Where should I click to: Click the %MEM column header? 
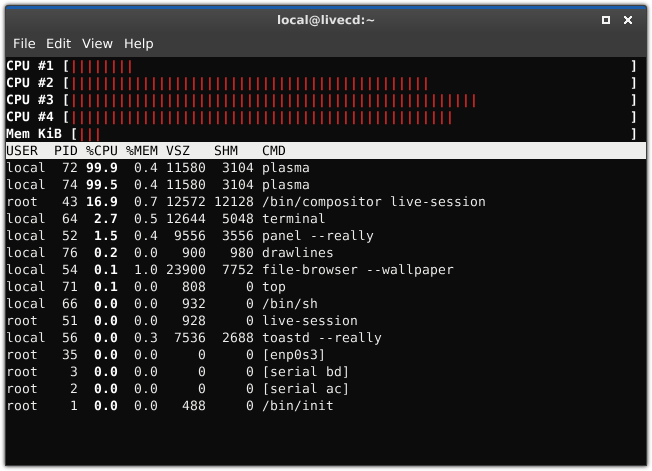point(142,150)
